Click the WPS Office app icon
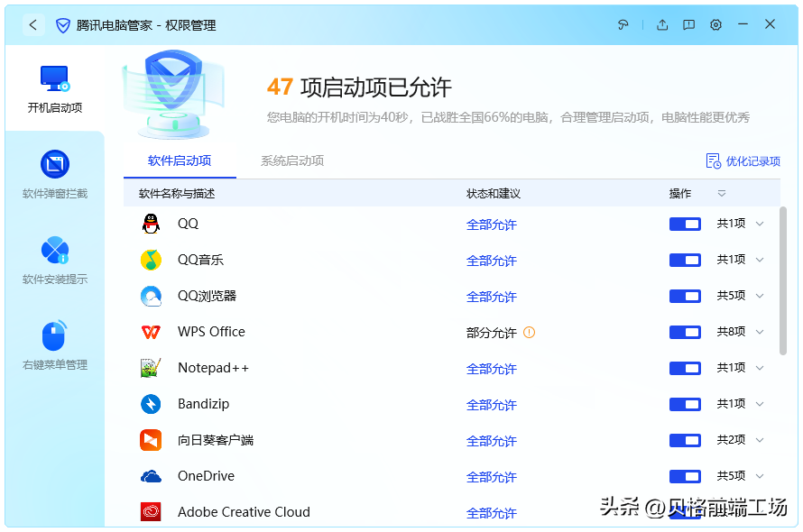Screen dimensions: 803x532 pos(151,332)
